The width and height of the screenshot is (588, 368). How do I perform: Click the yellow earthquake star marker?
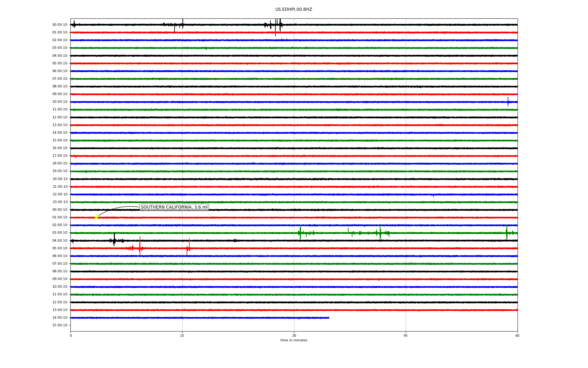pos(96,217)
